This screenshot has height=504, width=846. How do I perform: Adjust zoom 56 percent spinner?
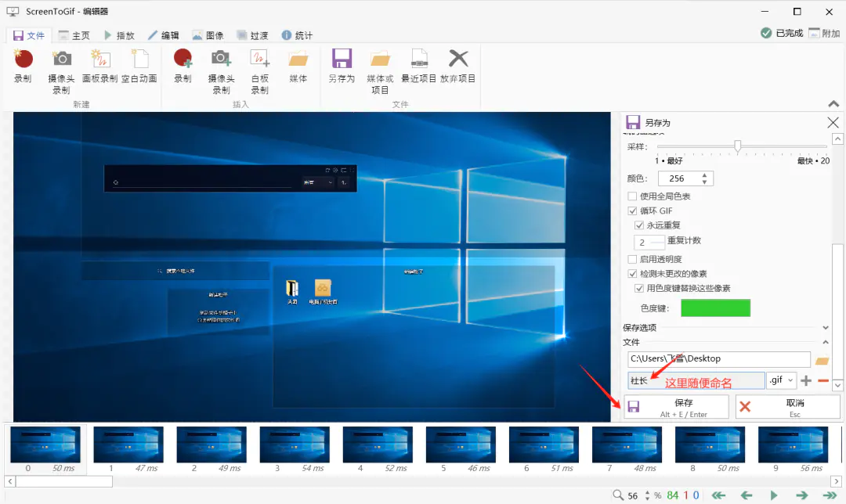[648, 495]
